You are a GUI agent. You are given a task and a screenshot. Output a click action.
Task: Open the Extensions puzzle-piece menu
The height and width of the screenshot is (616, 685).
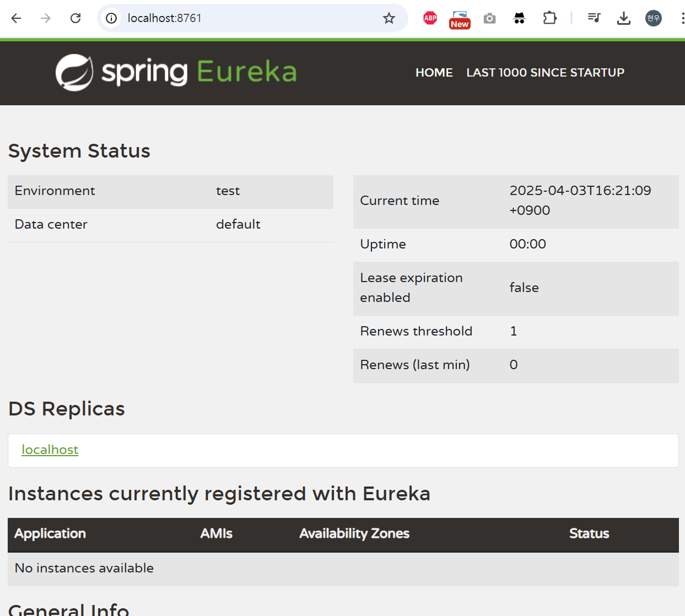coord(549,18)
